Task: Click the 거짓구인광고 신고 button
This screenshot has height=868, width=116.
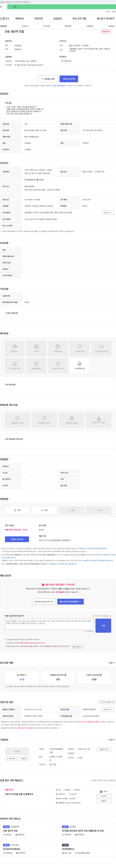Action: click(x=107, y=702)
